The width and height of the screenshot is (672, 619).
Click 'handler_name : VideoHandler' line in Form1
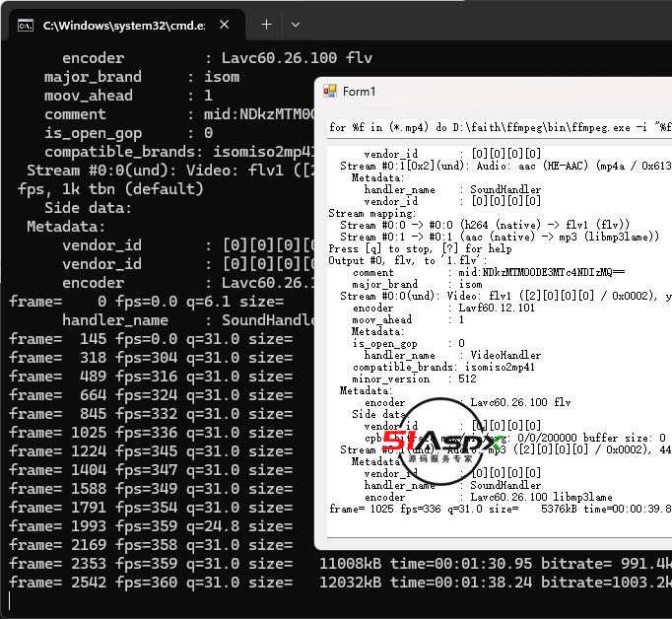coord(452,355)
